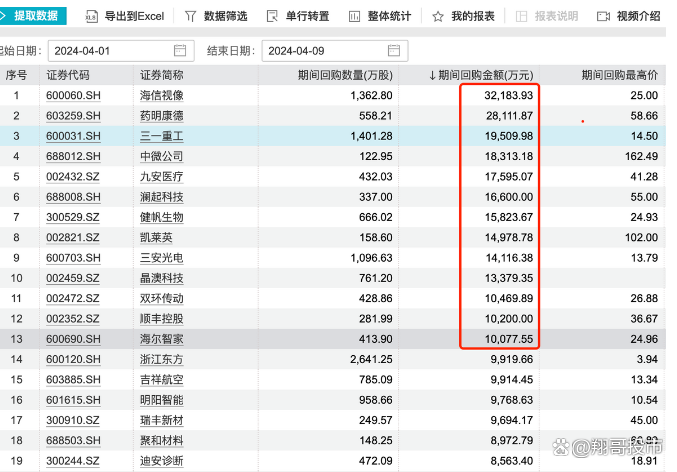Open the 海尔智家 stock name link
The width and height of the screenshot is (677, 472).
161,339
